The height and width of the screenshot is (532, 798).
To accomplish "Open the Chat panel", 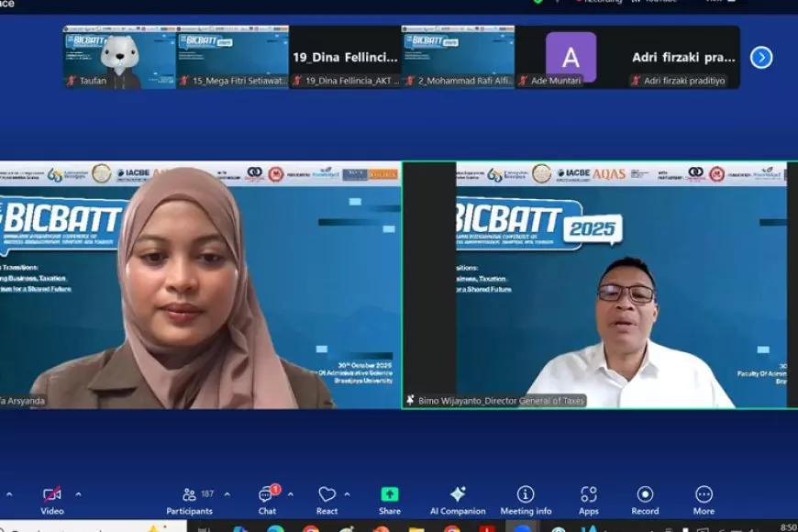I will point(265,493).
